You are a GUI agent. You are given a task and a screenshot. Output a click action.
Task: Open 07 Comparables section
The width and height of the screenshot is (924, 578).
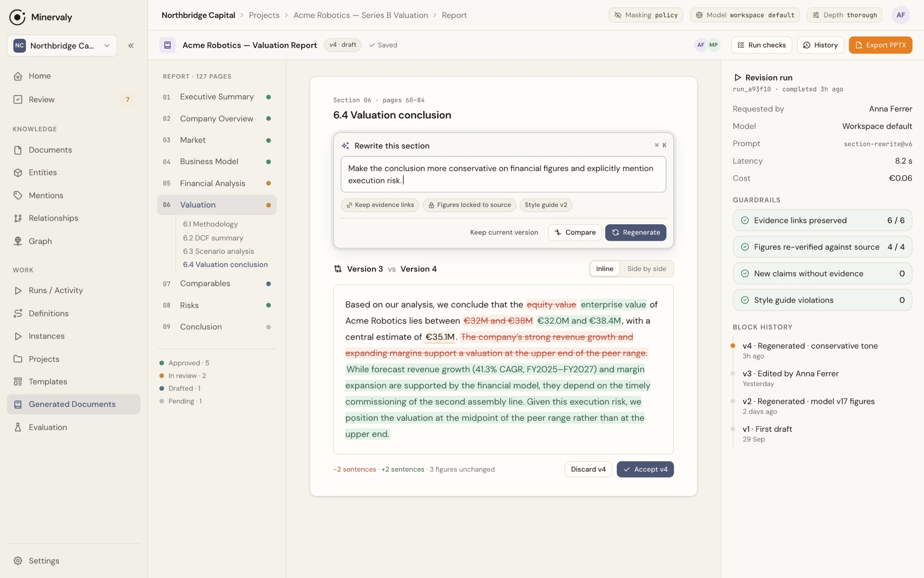coord(217,283)
